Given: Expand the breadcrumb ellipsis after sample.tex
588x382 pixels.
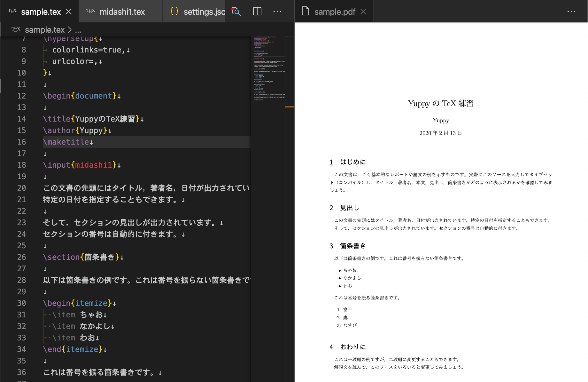Looking at the screenshot, I should point(78,30).
